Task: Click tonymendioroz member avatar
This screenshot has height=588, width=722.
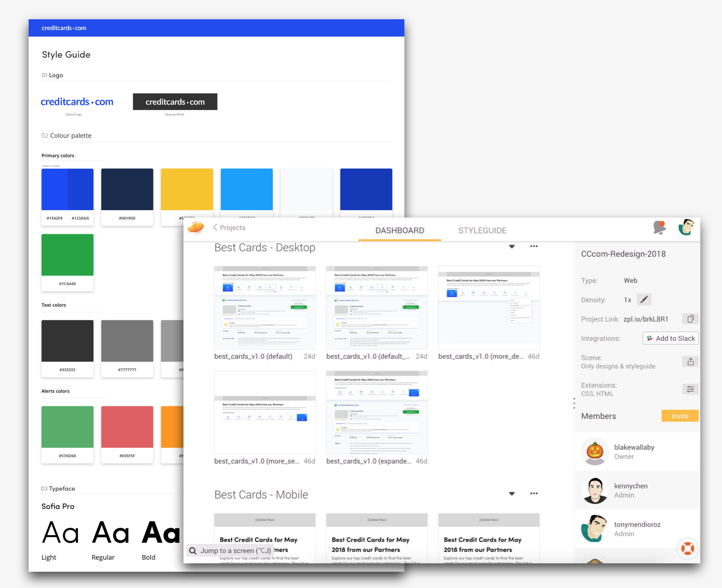Action: tap(595, 528)
